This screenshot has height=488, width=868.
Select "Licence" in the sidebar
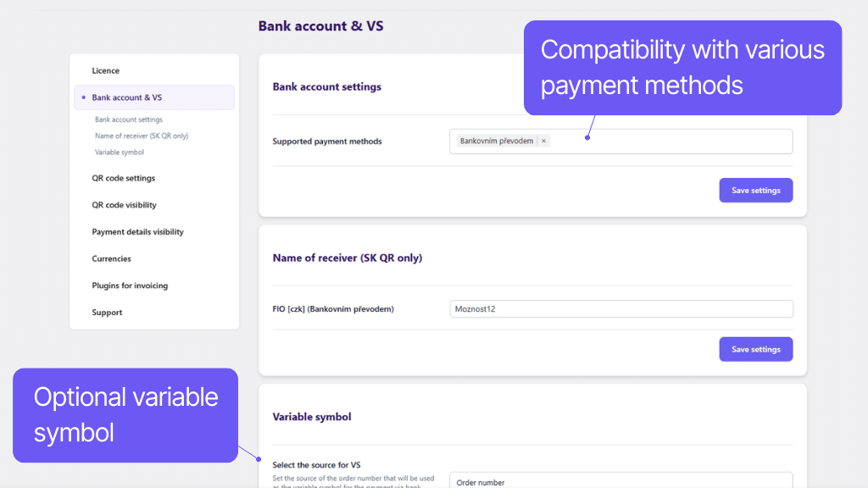click(106, 70)
